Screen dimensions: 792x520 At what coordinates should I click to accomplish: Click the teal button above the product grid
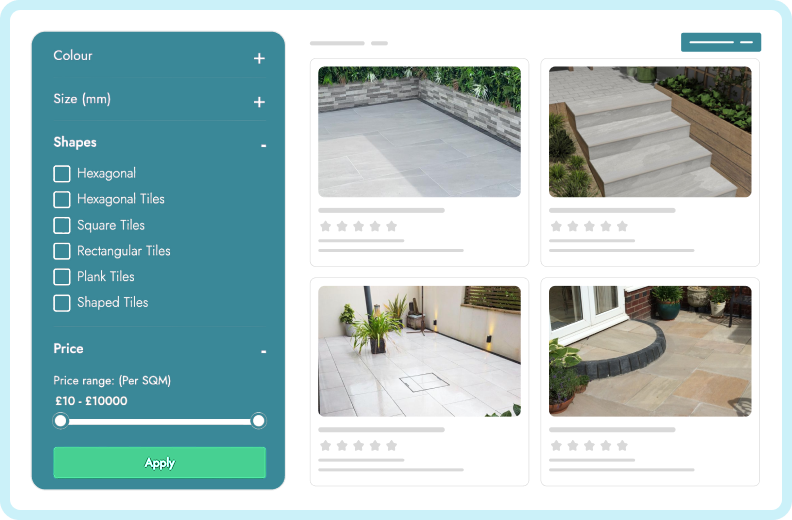pos(721,42)
